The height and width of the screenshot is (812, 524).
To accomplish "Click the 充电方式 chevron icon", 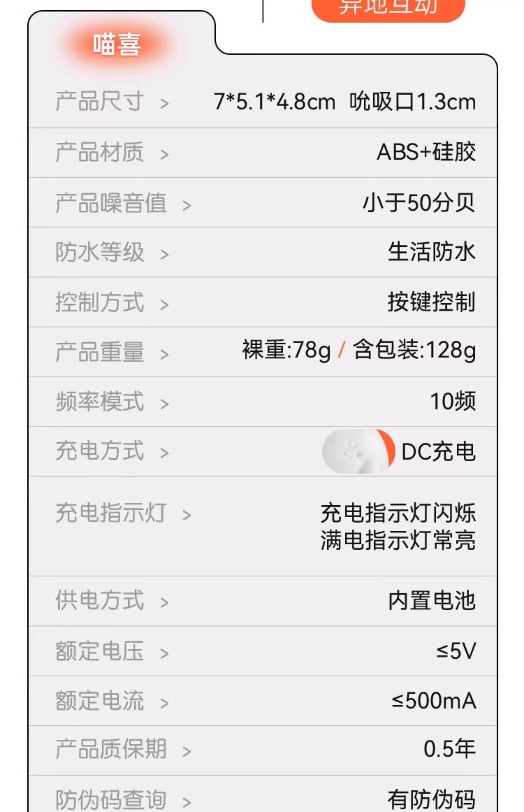I will click(164, 453).
